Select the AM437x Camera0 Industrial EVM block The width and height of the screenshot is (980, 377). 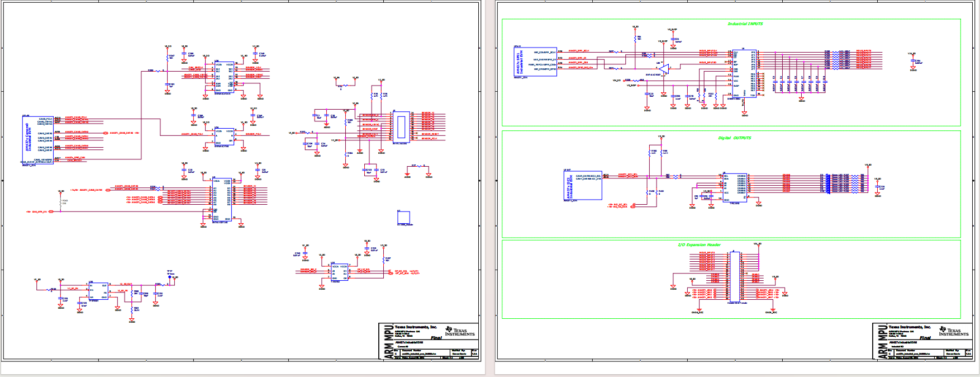[x=38, y=139]
